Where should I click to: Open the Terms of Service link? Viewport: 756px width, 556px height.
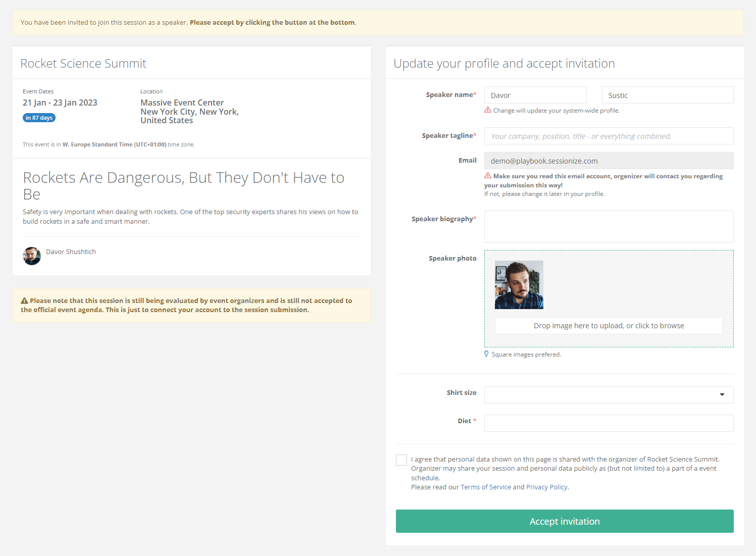[485, 487]
